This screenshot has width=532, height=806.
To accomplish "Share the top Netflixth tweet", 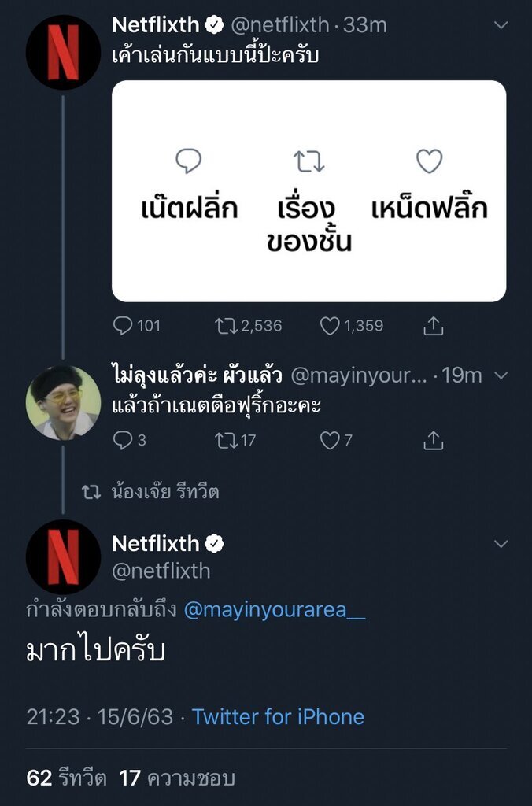I will [x=434, y=325].
